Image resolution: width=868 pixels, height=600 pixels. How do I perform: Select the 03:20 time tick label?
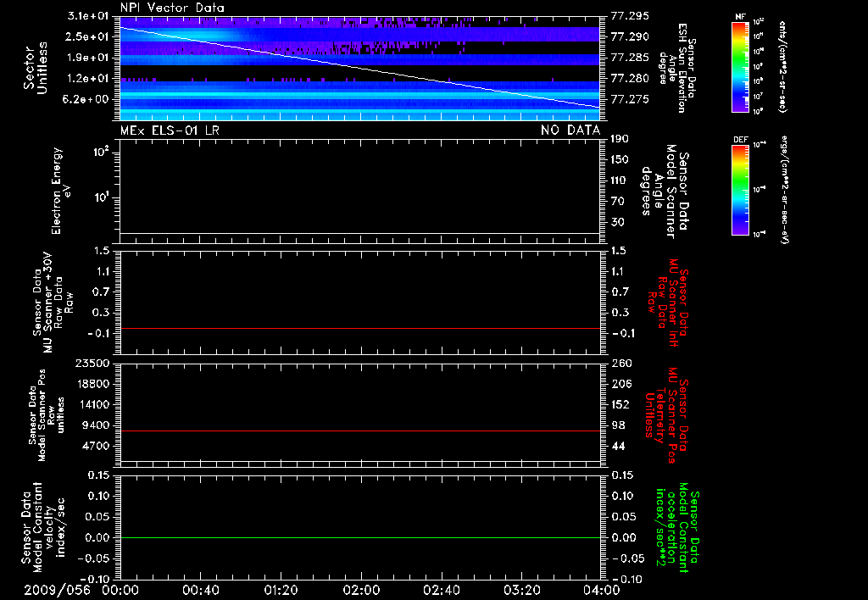(x=521, y=590)
